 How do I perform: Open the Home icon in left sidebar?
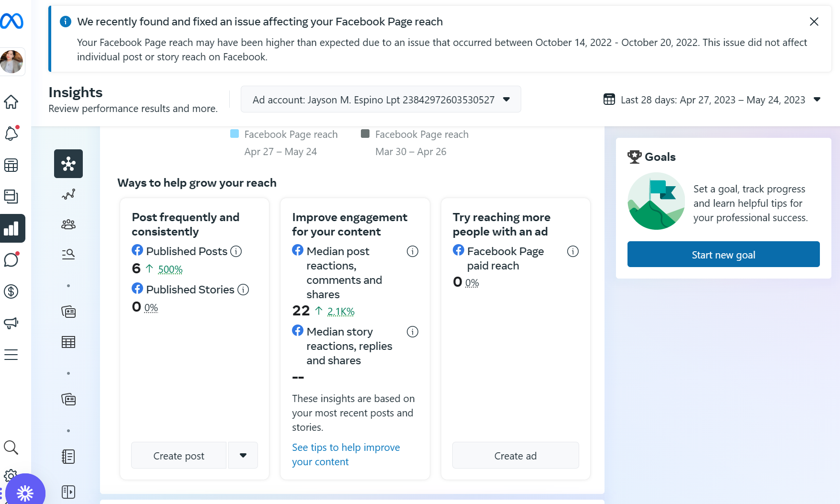pyautogui.click(x=11, y=102)
